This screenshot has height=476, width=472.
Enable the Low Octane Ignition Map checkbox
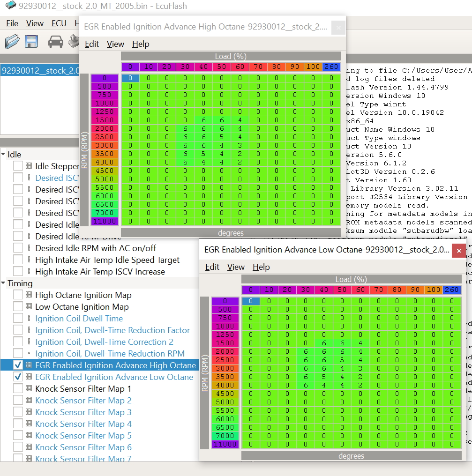tap(18, 307)
